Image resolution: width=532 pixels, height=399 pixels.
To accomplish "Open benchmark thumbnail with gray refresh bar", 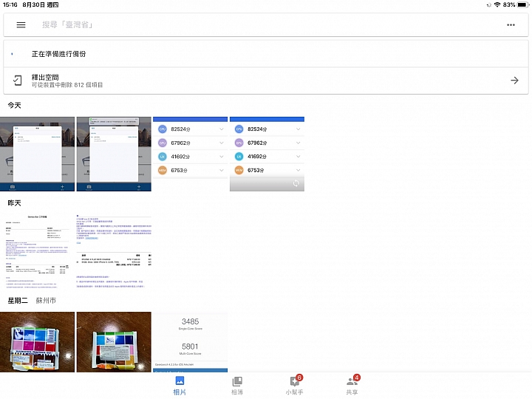I will click(267, 154).
